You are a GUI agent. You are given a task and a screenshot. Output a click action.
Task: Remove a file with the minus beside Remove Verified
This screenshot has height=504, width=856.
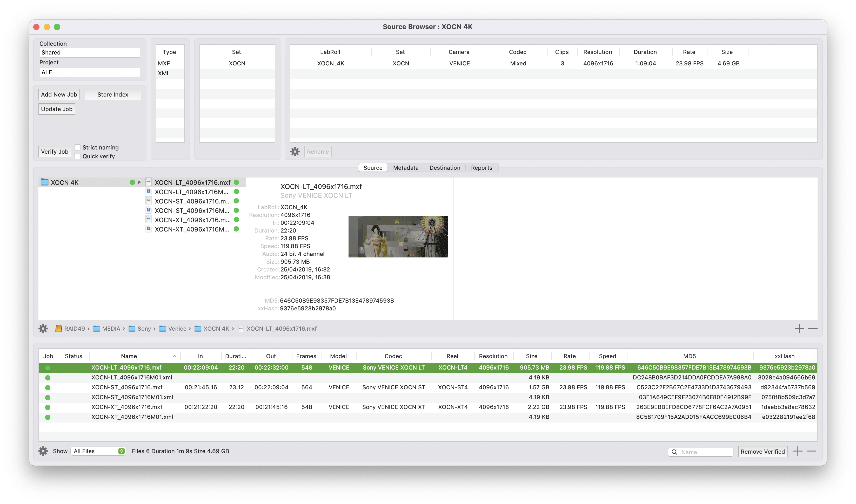pos(811,451)
